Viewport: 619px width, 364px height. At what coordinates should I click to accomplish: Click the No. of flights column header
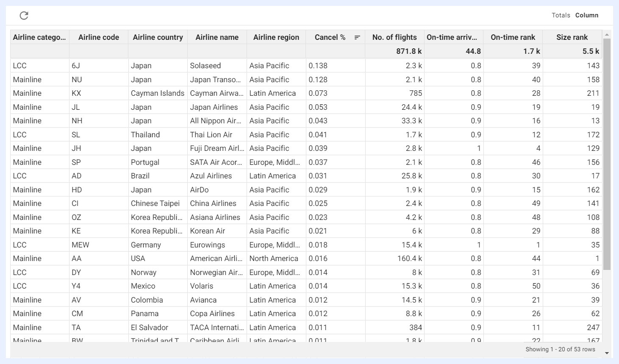pyautogui.click(x=394, y=37)
